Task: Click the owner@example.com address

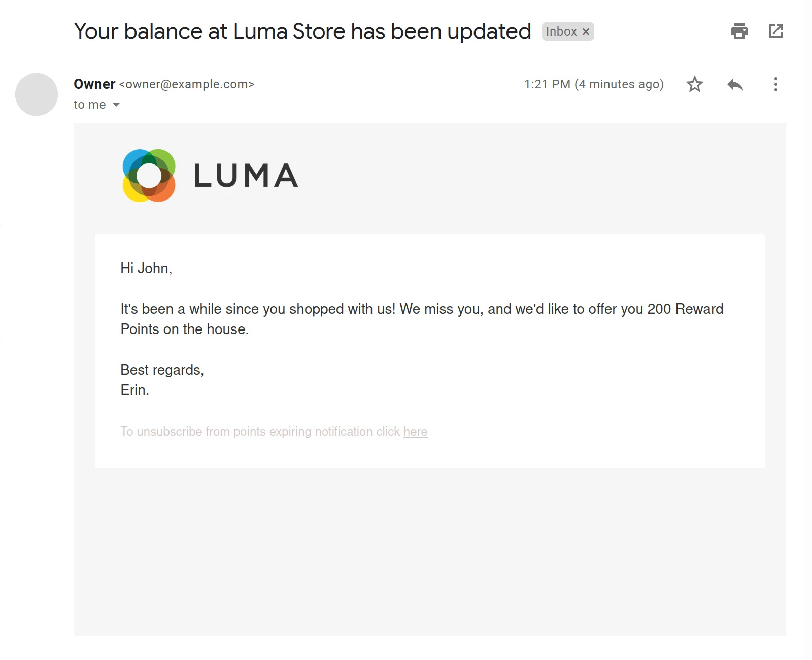Action: [186, 84]
